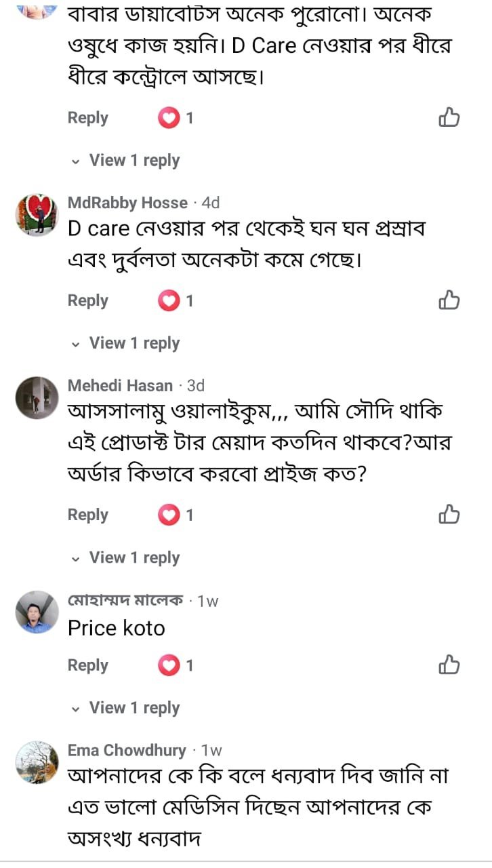
Task: Tap Mehedi Hasan's profile picture
Action: pos(37,398)
